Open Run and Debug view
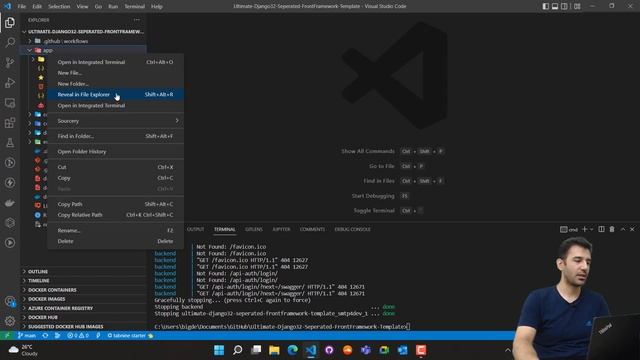The height and width of the screenshot is (360, 640). tap(10, 82)
